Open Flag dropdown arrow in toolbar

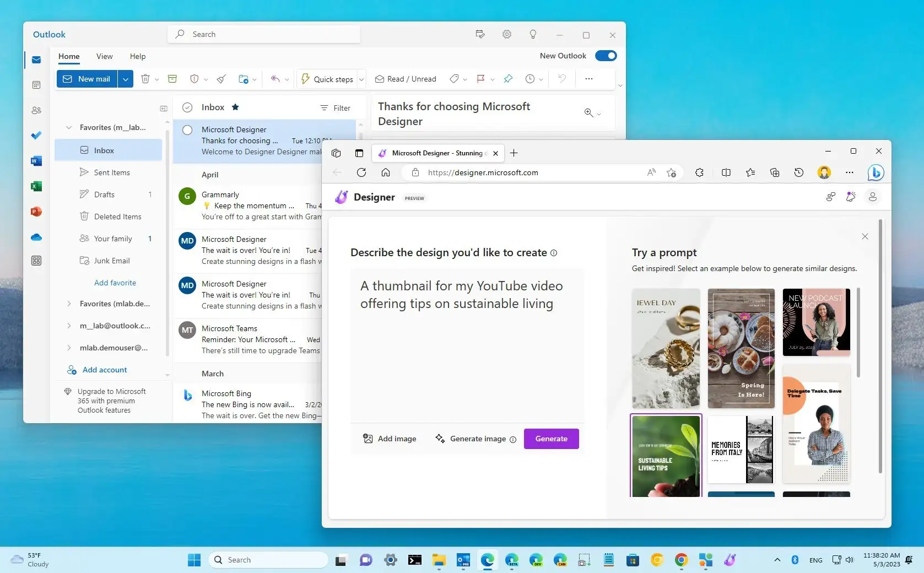click(492, 79)
